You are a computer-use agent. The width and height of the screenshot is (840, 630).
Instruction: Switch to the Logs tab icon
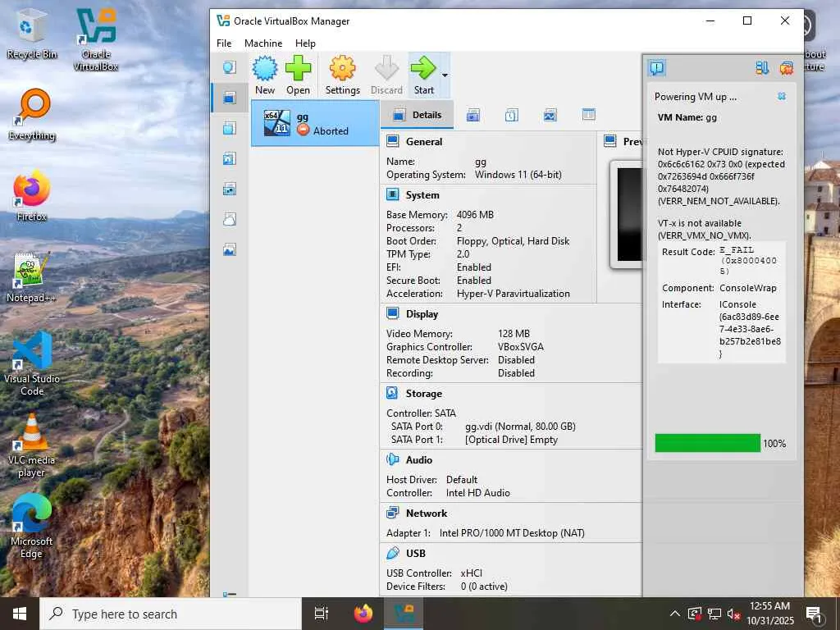pos(512,115)
